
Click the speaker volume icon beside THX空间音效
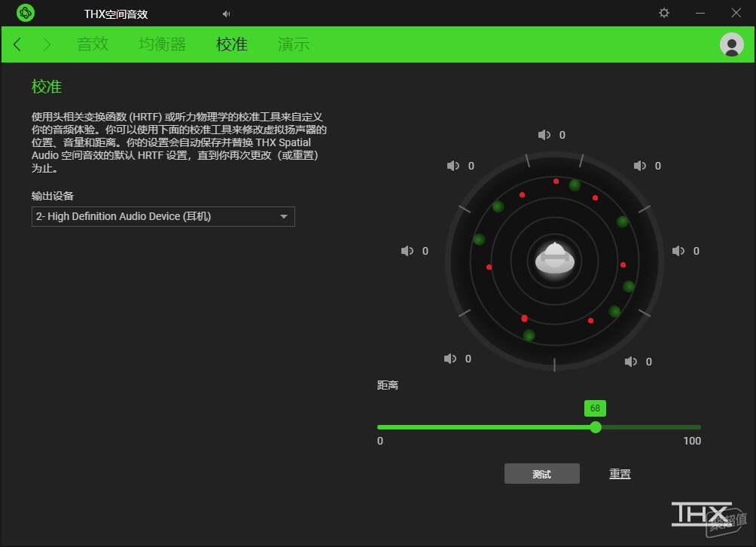click(226, 14)
